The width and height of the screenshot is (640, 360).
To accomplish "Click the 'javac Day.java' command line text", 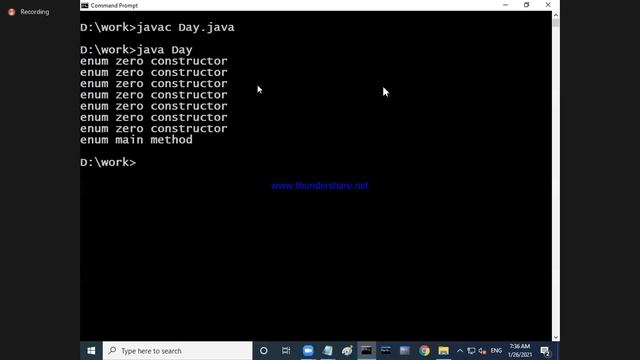I will pyautogui.click(x=186, y=27).
